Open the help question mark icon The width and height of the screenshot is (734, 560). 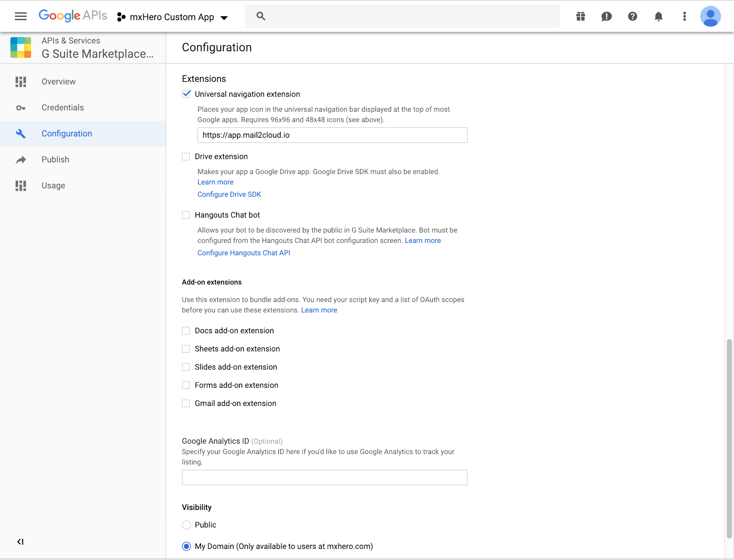pyautogui.click(x=632, y=16)
